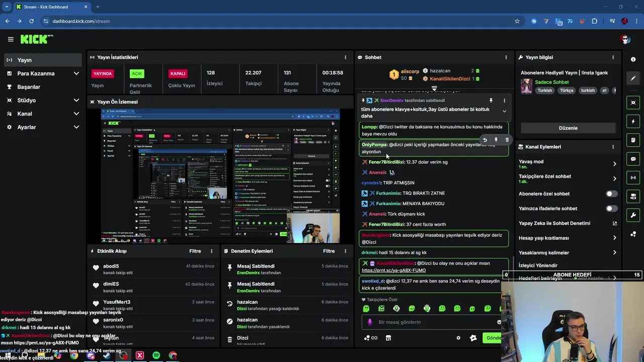Open Yayın İstatistikleri panel three-dot menu
This screenshot has height=362, width=644.
(345, 57)
